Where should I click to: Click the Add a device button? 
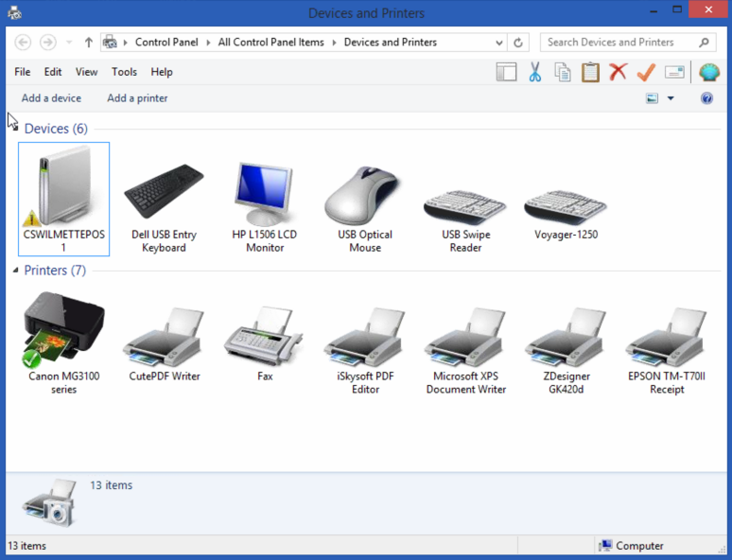[x=51, y=98]
